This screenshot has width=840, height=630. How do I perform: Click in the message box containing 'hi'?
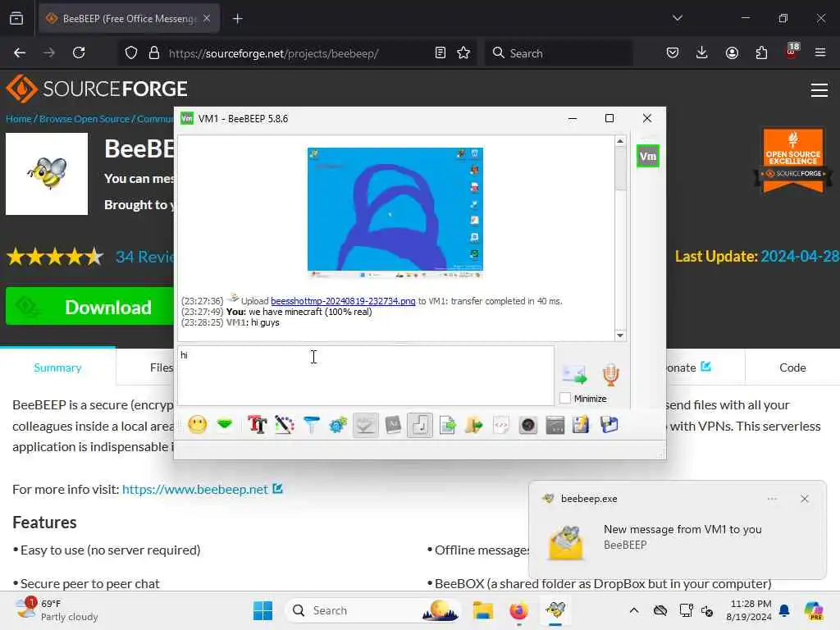(366, 376)
